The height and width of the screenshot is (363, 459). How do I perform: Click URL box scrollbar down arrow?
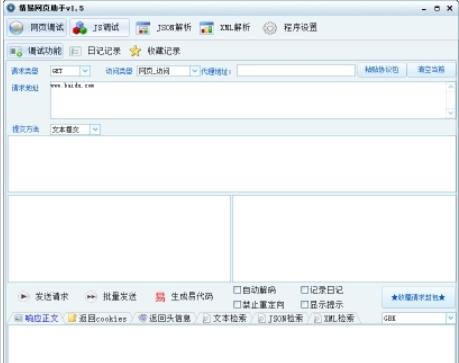point(451,113)
